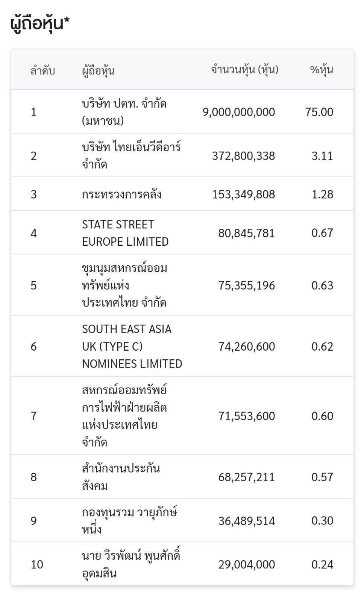Image resolution: width=364 pixels, height=602 pixels.
Task: Click the ผู้ถือหุ้น page heading
Action: [40, 23]
